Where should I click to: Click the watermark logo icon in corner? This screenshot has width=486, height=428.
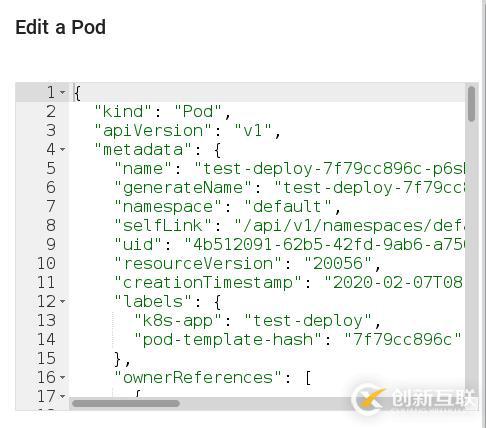point(371,398)
